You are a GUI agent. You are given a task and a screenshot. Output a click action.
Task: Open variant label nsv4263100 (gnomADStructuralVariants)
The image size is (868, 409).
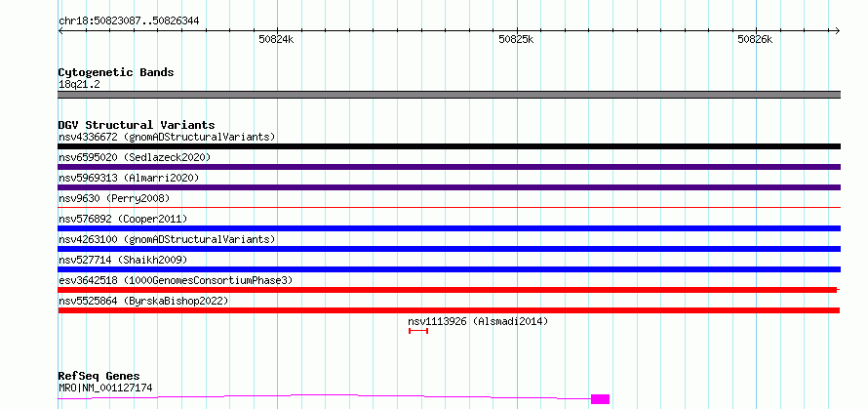tap(167, 239)
